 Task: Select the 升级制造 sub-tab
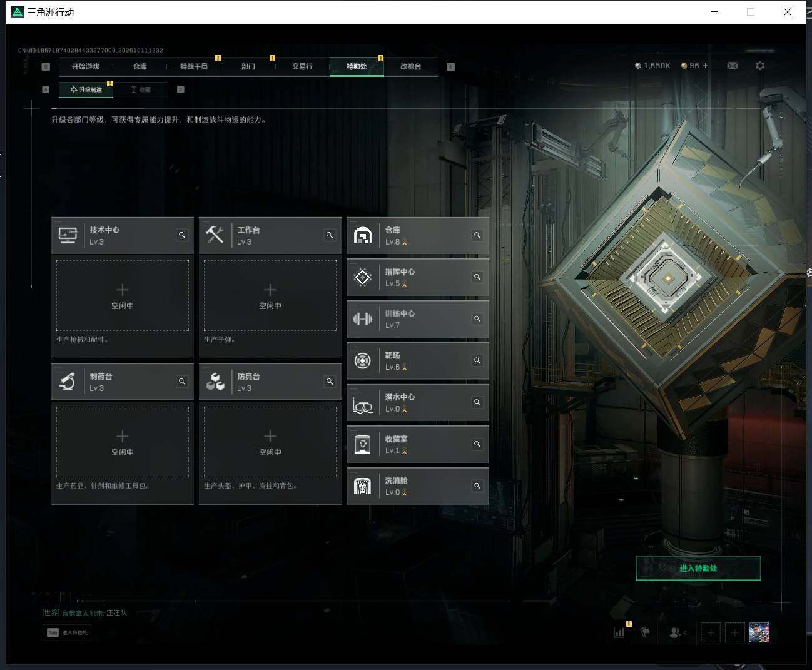click(x=86, y=89)
